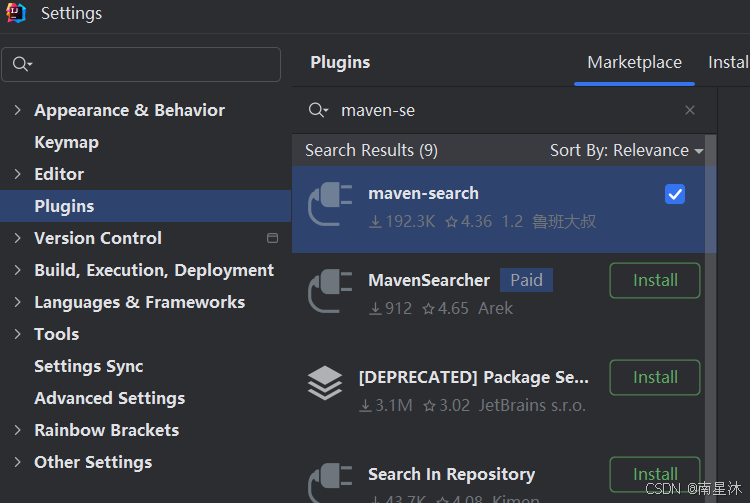Open the [DEPRECATED] Package Se... title
Image resolution: width=750 pixels, height=503 pixels.
(x=474, y=377)
